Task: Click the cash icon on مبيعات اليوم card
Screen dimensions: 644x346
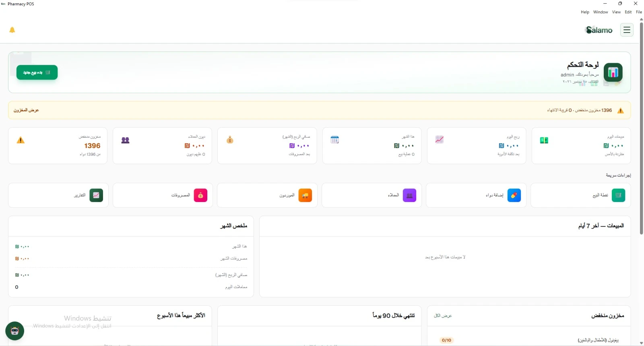Action: [544, 140]
